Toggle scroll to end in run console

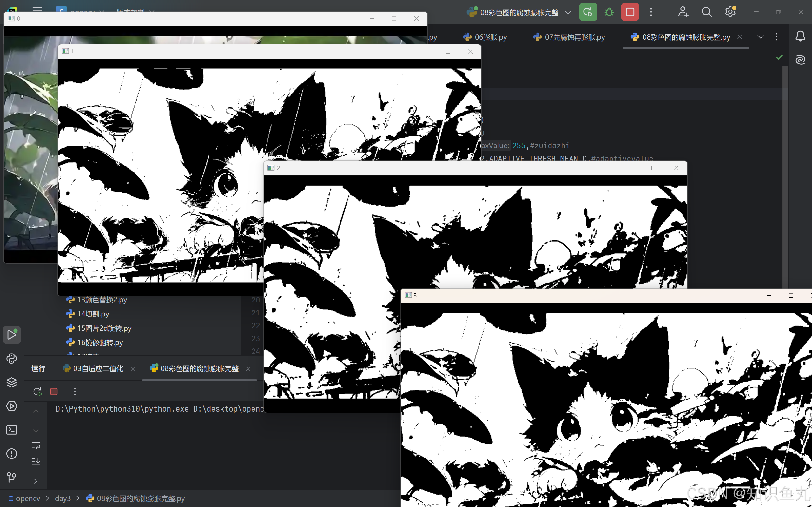click(36, 461)
